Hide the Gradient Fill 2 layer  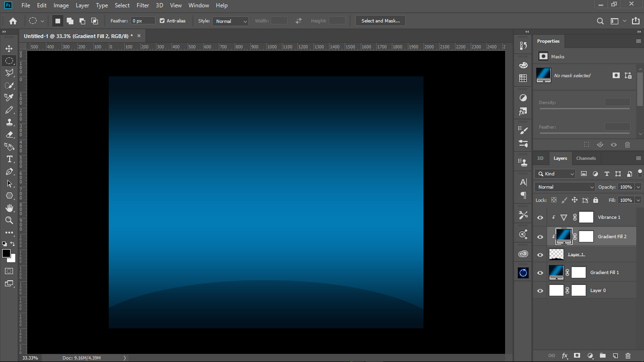(x=540, y=237)
